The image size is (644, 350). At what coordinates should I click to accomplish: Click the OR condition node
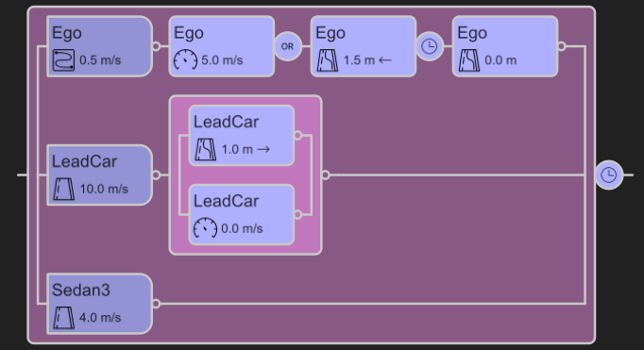pyautogui.click(x=287, y=46)
